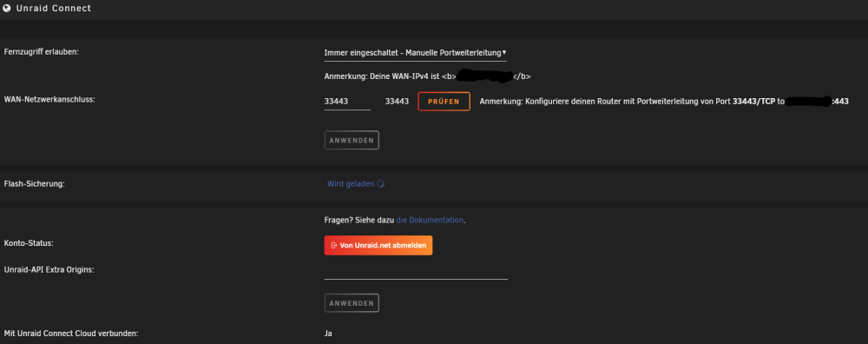Click the Fragen? Siehe dazu text
Screen dimensions: 868x344
click(359, 220)
